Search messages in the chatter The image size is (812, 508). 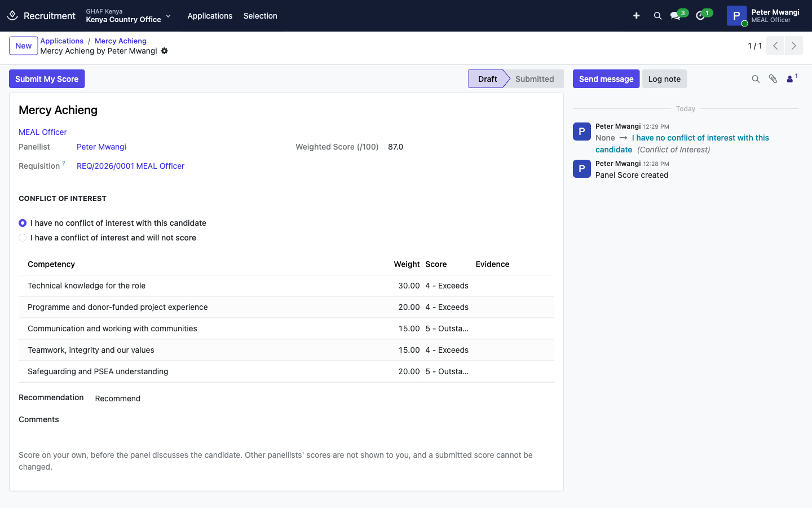click(x=756, y=79)
